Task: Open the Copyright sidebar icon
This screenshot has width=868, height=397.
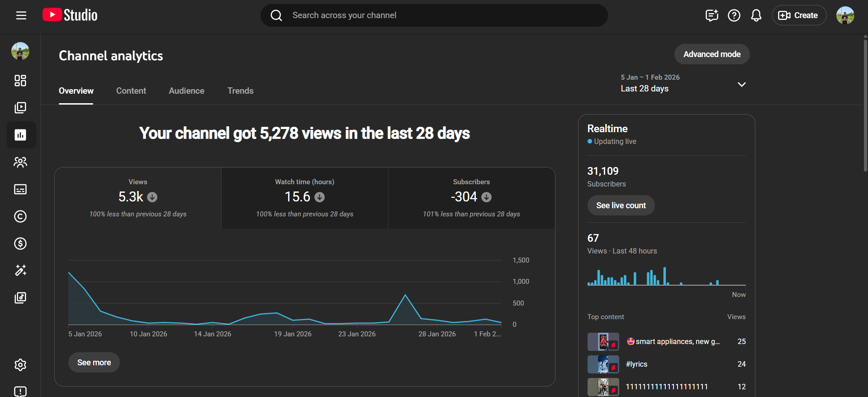Action: pos(20,216)
